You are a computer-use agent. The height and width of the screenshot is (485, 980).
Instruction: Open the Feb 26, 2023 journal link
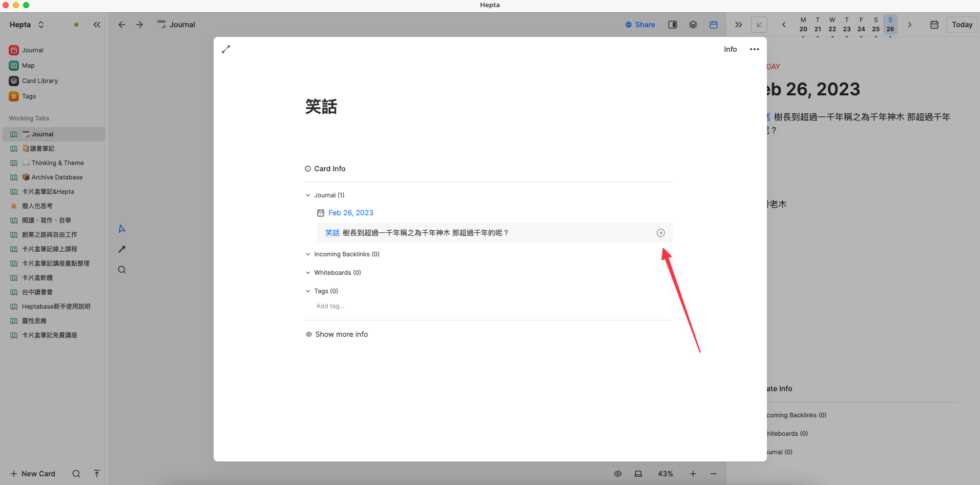click(x=350, y=213)
